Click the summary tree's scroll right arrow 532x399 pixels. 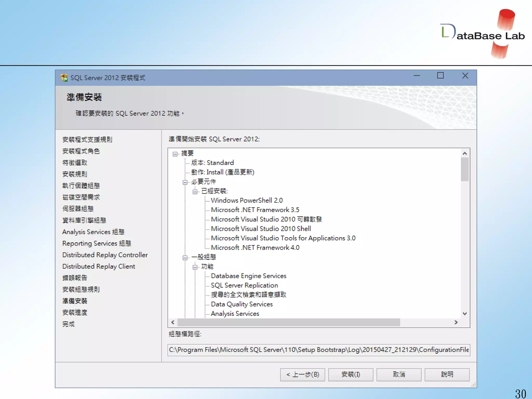pos(456,322)
